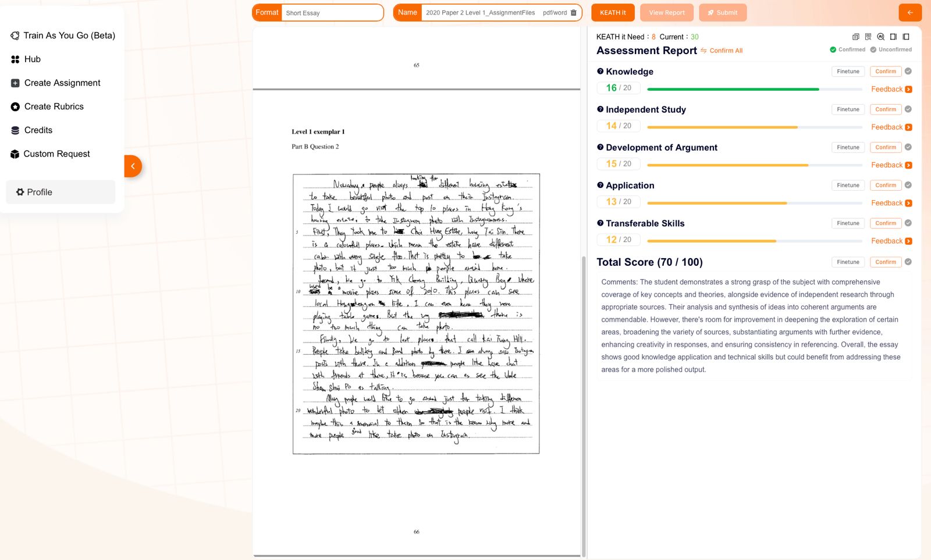Delete the uploaded file with trash icon
This screenshot has height=560, width=931.
[574, 13]
